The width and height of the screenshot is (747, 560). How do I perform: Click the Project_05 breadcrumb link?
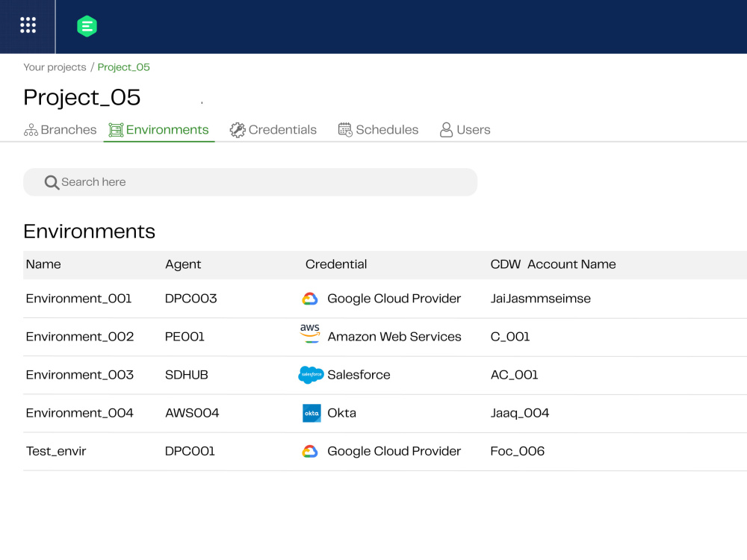(x=124, y=67)
